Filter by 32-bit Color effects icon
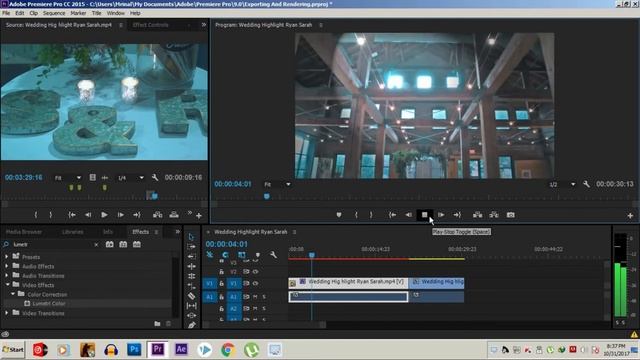 123,244
